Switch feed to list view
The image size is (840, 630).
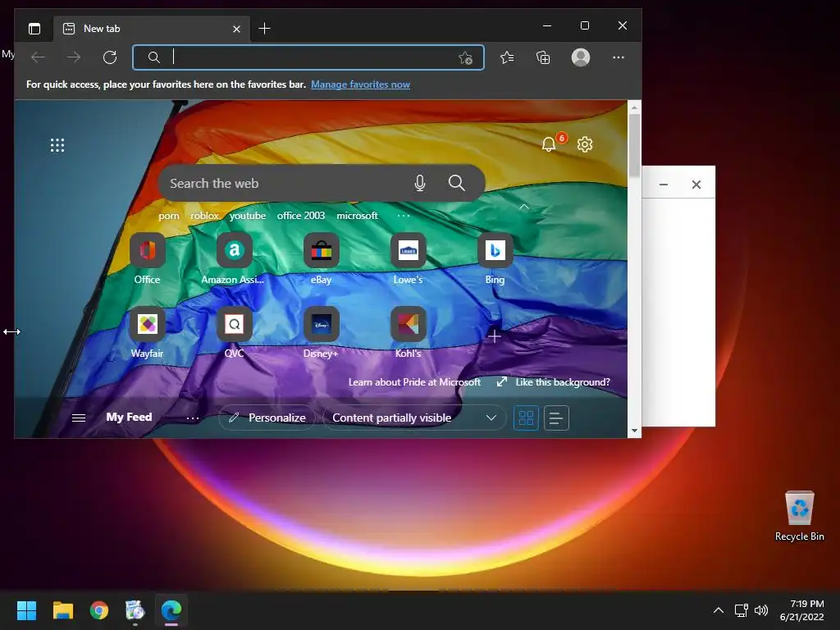[x=556, y=418]
